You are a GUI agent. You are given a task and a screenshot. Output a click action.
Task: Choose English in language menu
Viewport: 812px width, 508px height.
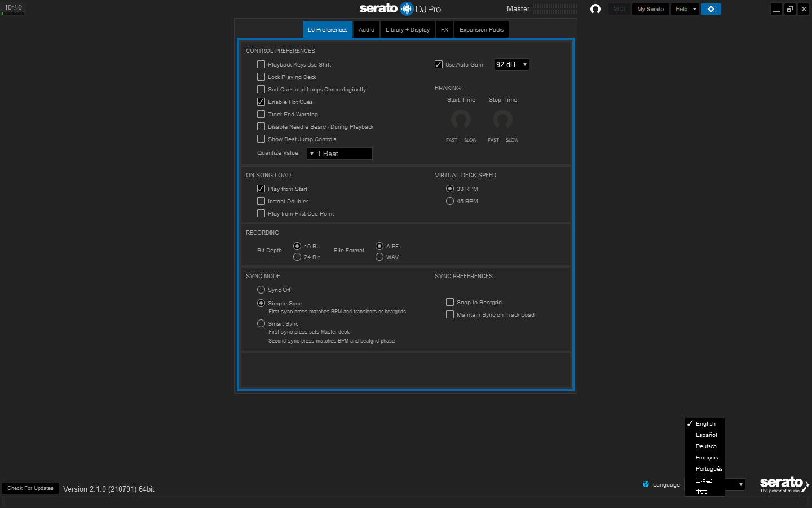pyautogui.click(x=705, y=423)
